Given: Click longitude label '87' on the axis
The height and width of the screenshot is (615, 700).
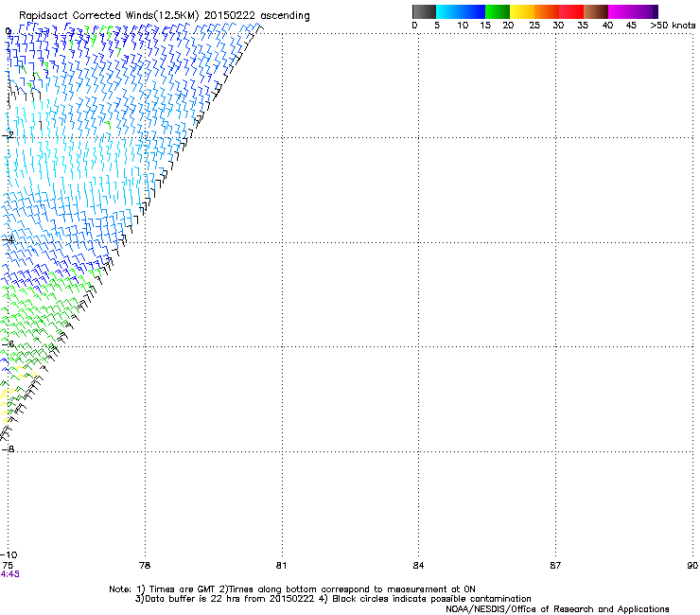Looking at the screenshot, I should [555, 566].
